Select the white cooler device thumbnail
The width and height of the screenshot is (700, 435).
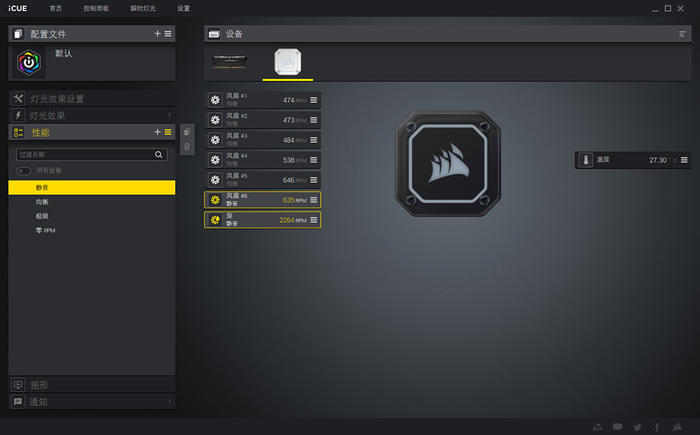[288, 62]
